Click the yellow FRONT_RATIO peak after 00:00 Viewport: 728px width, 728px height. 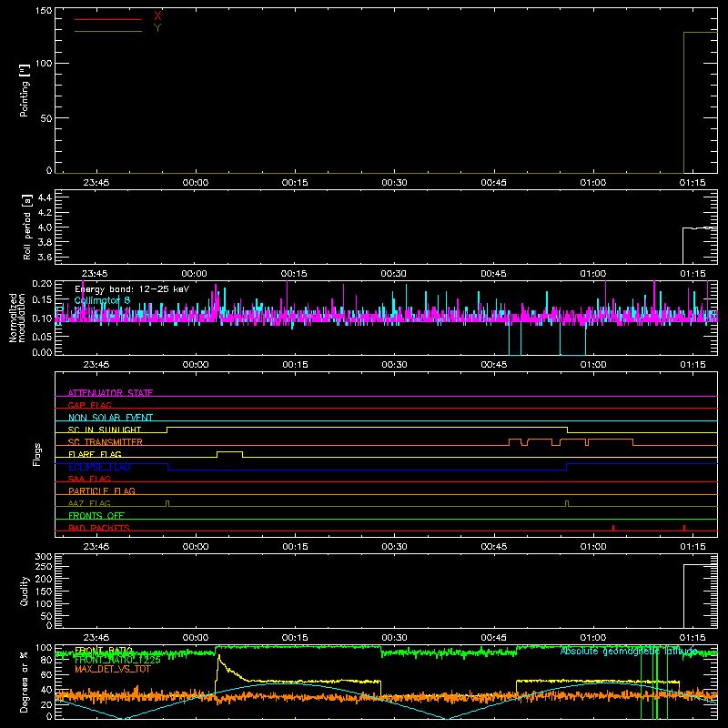pos(218,657)
